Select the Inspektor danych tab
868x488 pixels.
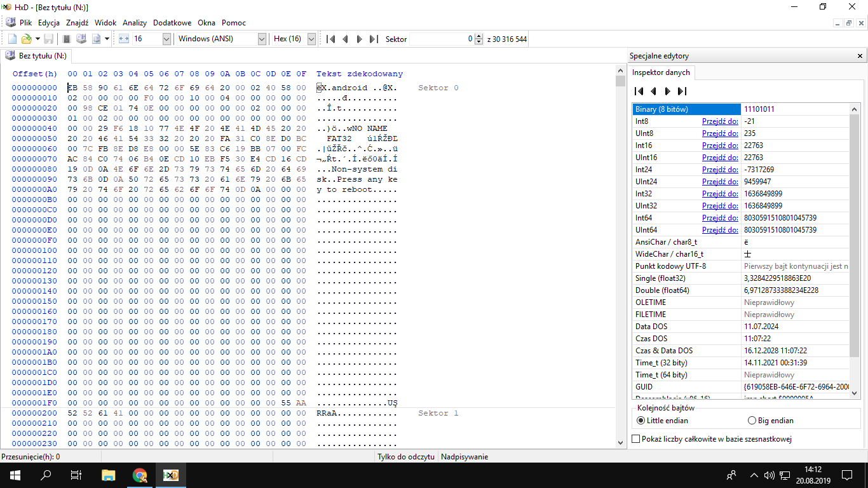coord(661,72)
